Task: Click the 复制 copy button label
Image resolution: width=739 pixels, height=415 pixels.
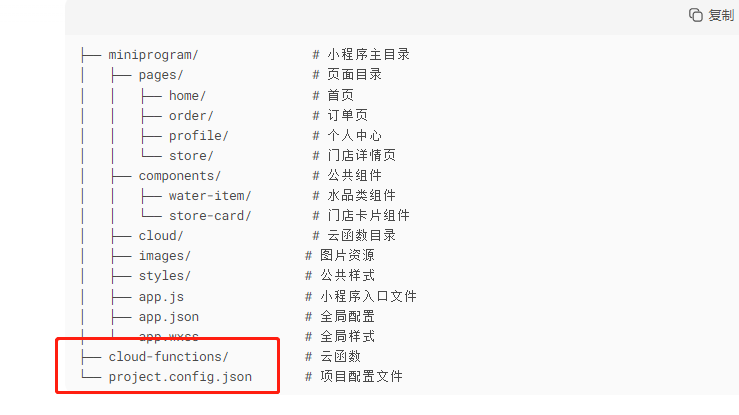Action: pyautogui.click(x=721, y=15)
